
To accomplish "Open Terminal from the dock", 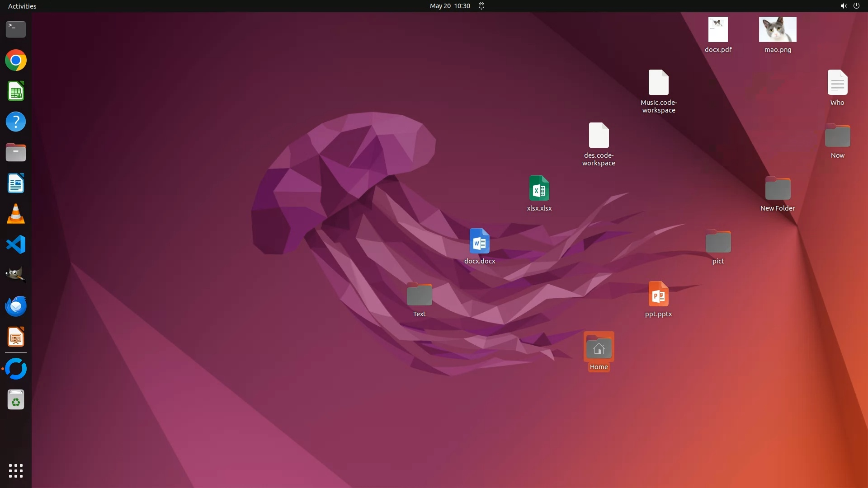I will point(16,29).
